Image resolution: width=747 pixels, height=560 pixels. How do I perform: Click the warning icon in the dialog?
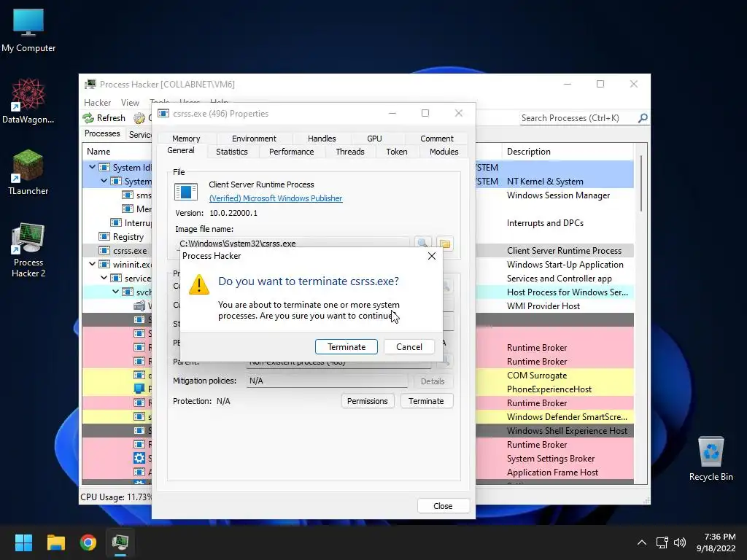point(199,285)
